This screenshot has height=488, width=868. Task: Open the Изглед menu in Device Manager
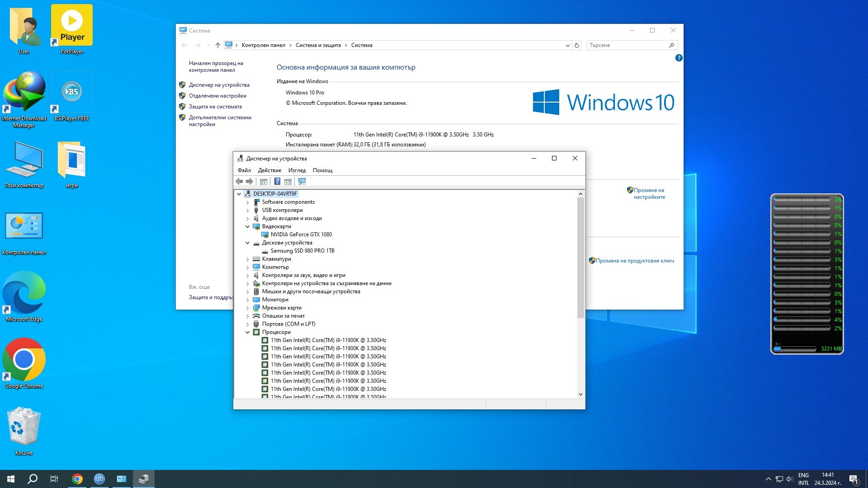pos(296,170)
